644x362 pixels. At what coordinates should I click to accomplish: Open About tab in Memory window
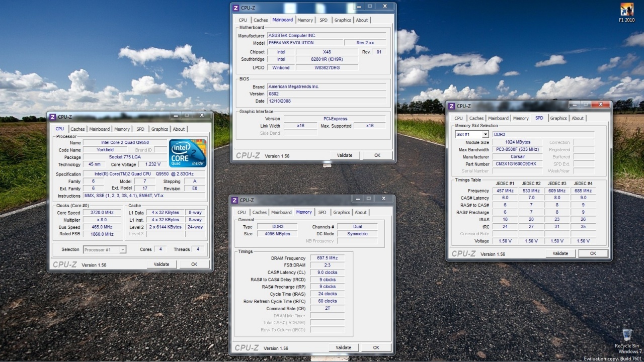pos(361,212)
